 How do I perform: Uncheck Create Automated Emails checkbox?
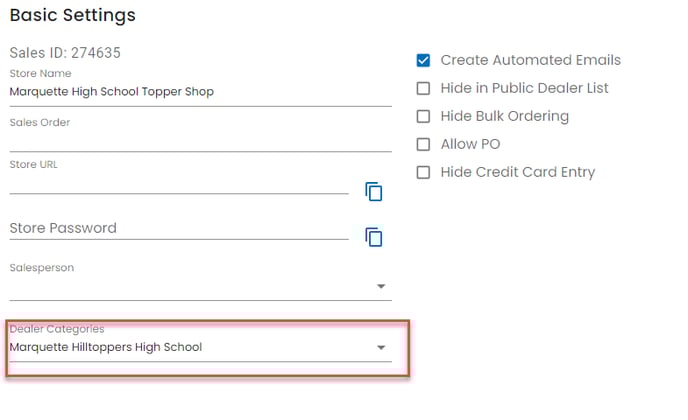[x=423, y=60]
